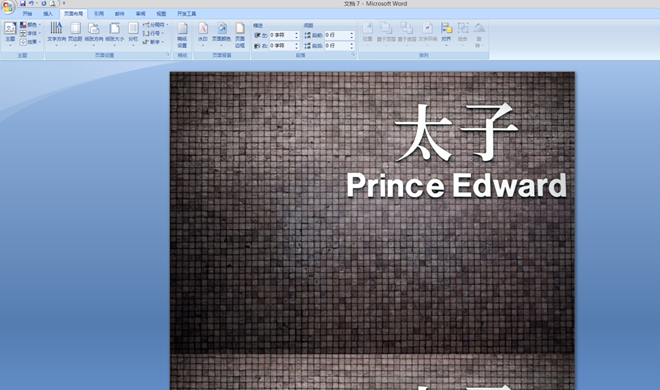Increase spacing before with up spinner
The width and height of the screenshot is (660, 390).
point(352,33)
